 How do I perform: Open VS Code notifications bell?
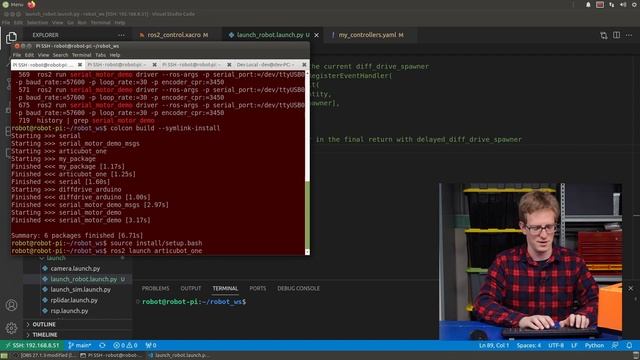tap(629, 345)
